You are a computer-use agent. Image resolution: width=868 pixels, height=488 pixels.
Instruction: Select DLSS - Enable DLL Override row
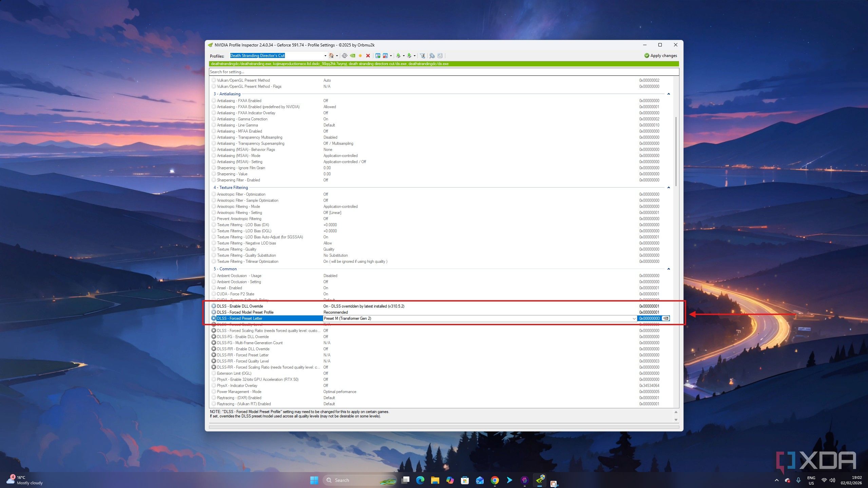pyautogui.click(x=440, y=306)
